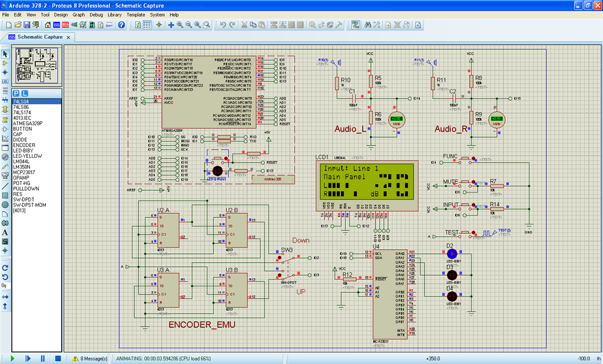Redraw the display with refresh icon
The image size is (603, 364).
(138, 25)
